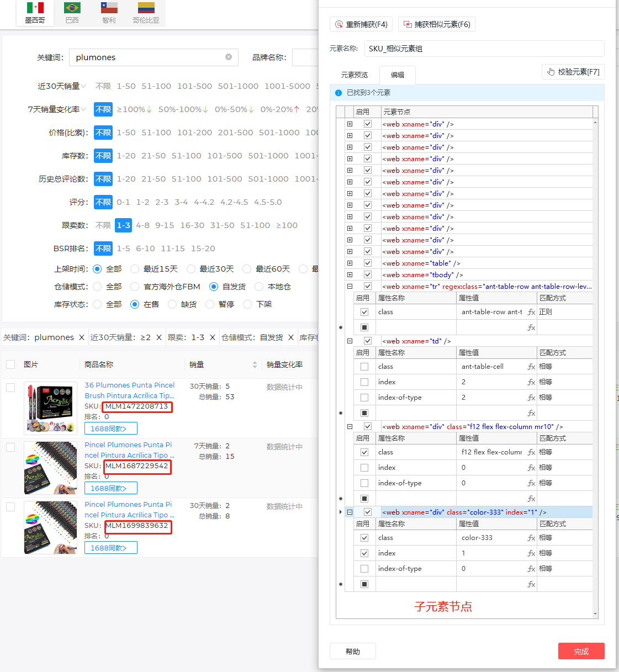This screenshot has height=672, width=619.
Task: Select 跟卖数 4-8 option
Action: [x=143, y=225]
